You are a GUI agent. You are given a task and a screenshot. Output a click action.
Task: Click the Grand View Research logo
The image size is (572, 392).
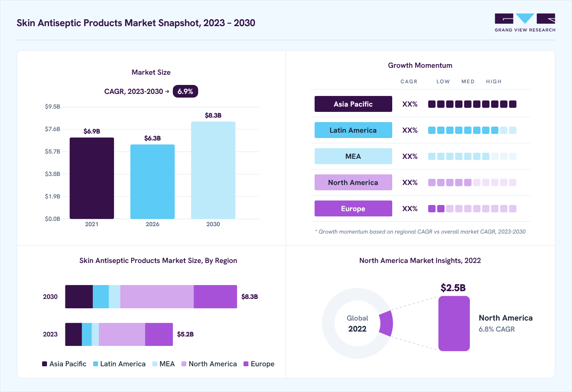(x=525, y=23)
